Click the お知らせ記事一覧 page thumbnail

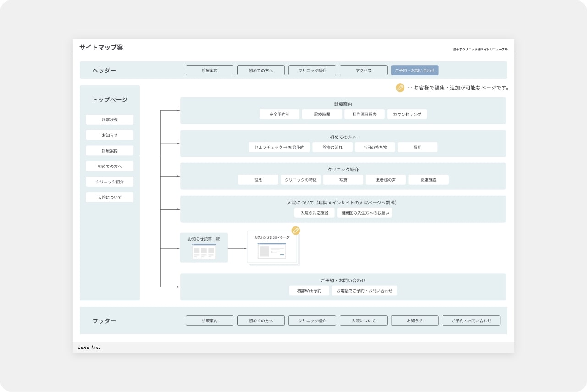click(203, 248)
